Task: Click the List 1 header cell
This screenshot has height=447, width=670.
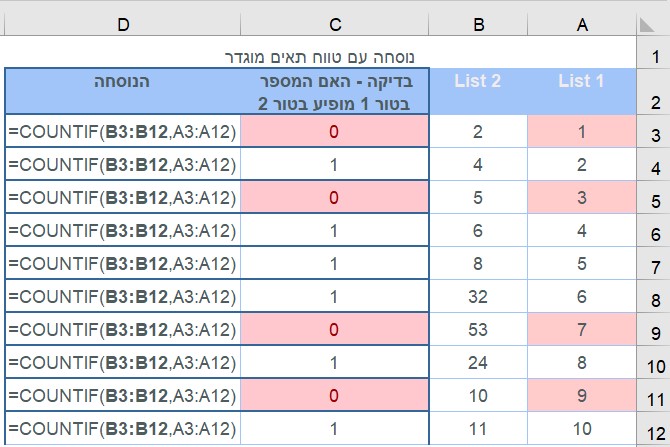Action: click(x=581, y=82)
